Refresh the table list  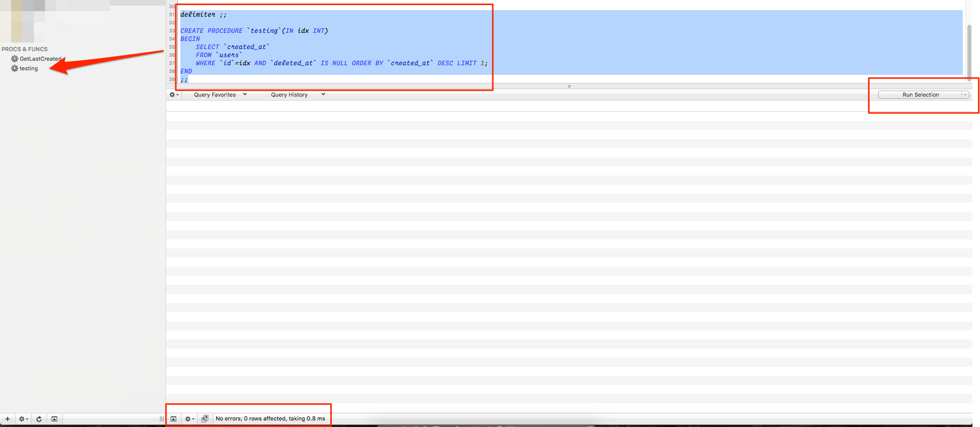[x=39, y=419]
